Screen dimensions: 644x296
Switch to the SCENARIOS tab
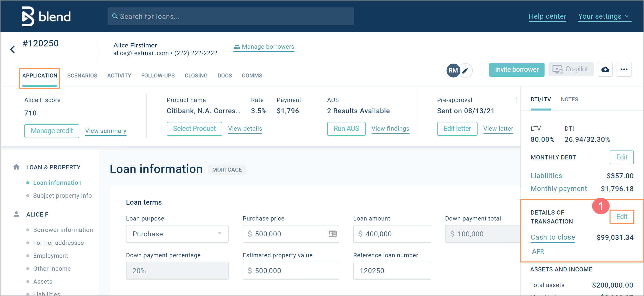coord(82,75)
